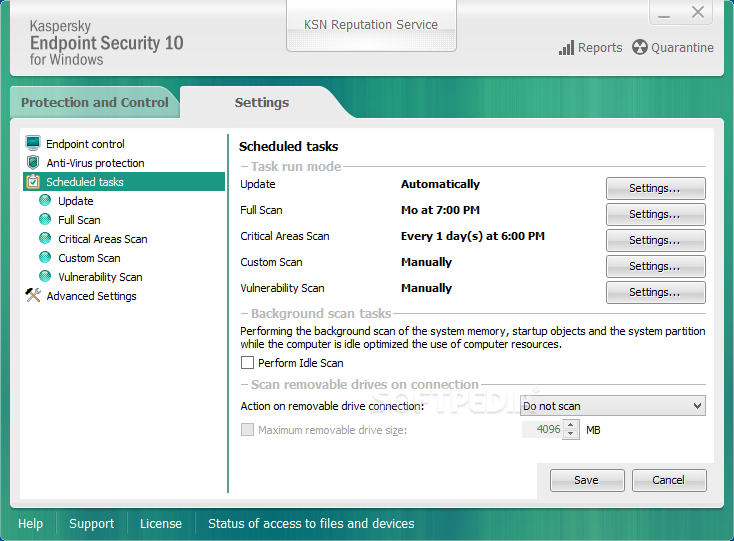Image resolution: width=734 pixels, height=541 pixels.
Task: Click the Automatically run mode text
Action: [440, 184]
